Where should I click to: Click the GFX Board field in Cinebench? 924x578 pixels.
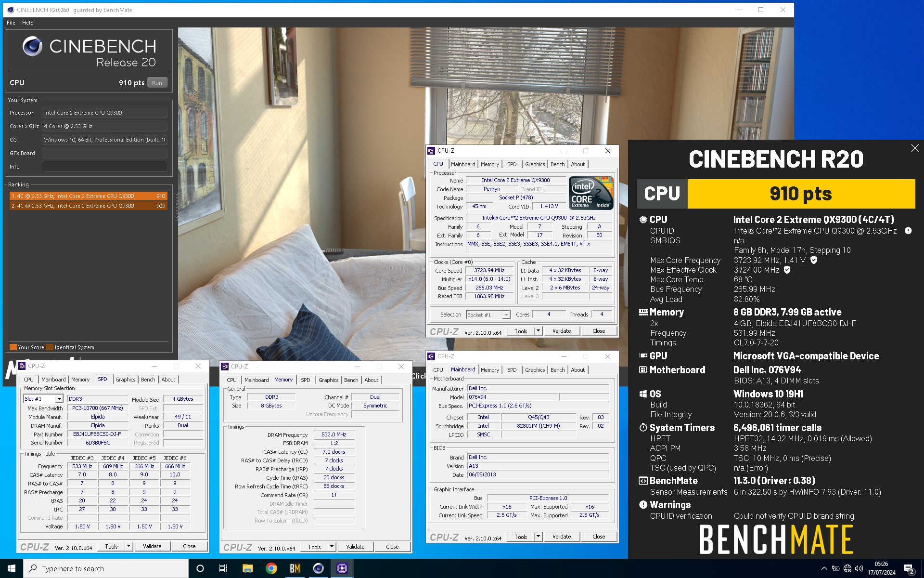104,153
